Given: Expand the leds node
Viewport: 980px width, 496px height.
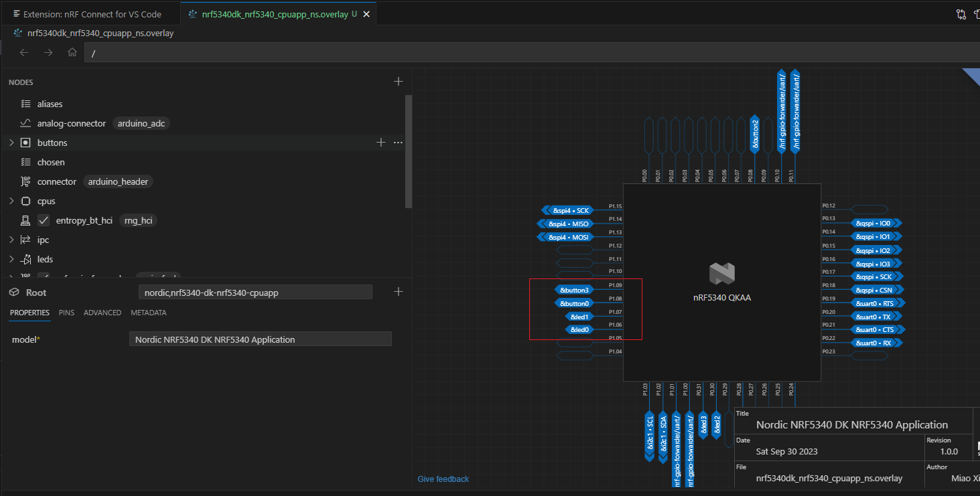Looking at the screenshot, I should point(11,260).
